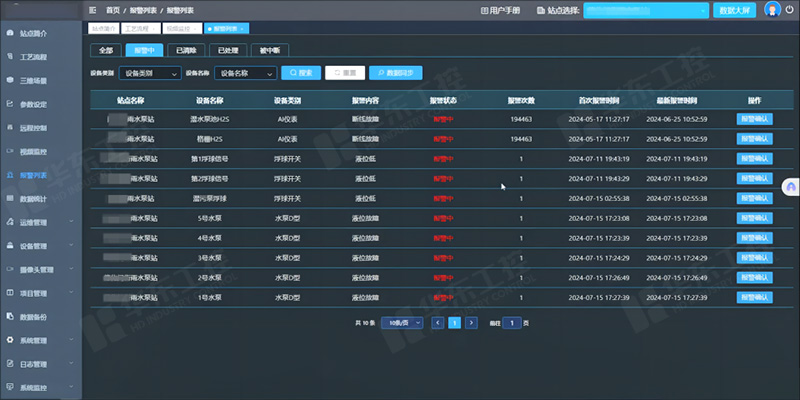This screenshot has width=800, height=400.
Task: Click the 搜索 search button
Action: [x=301, y=73]
